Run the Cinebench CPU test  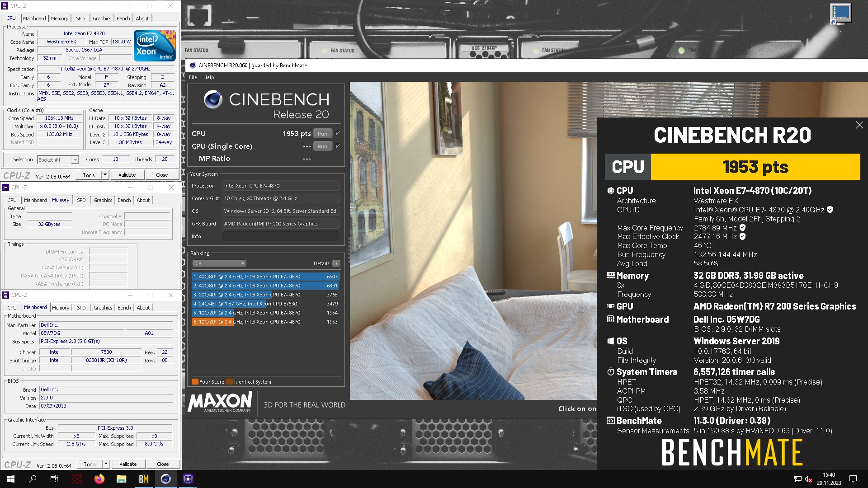click(x=322, y=134)
